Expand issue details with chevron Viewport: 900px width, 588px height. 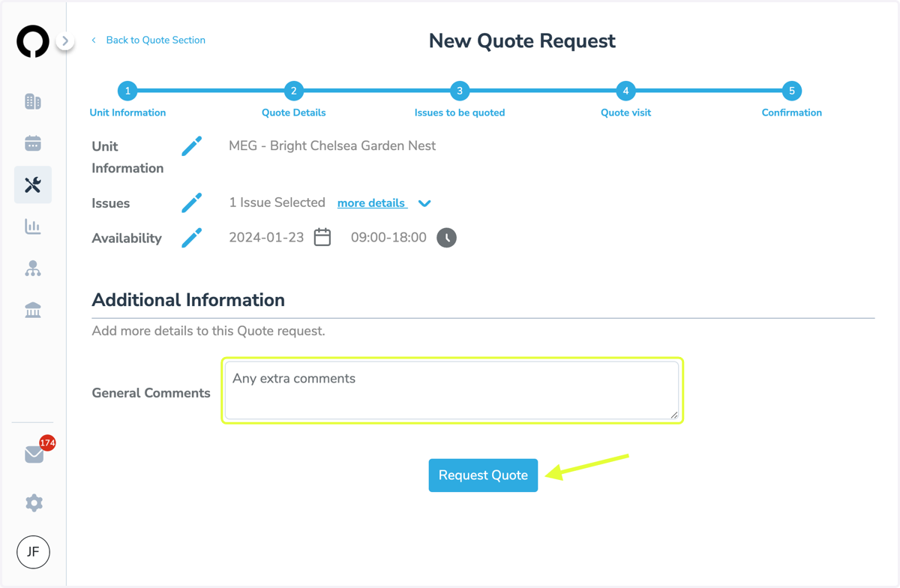coord(424,203)
